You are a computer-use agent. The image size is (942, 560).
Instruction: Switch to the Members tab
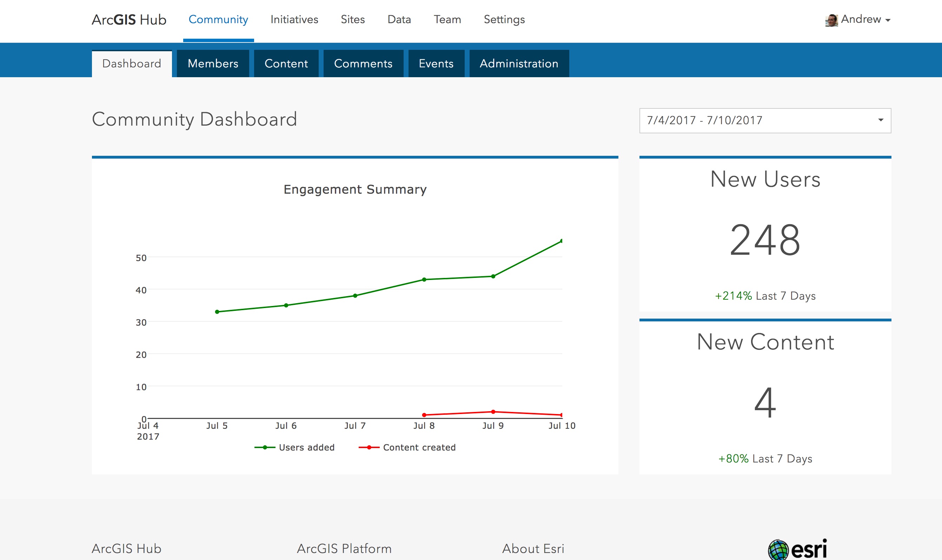pos(213,64)
